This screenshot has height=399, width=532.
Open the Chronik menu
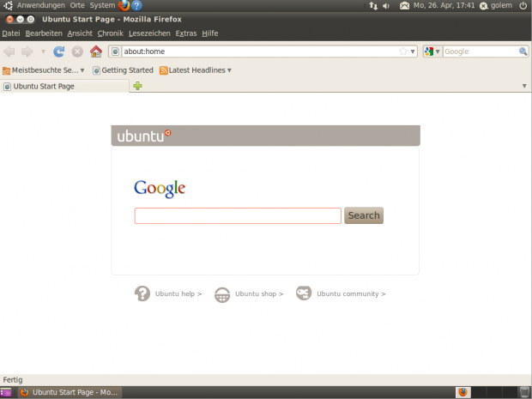click(111, 33)
